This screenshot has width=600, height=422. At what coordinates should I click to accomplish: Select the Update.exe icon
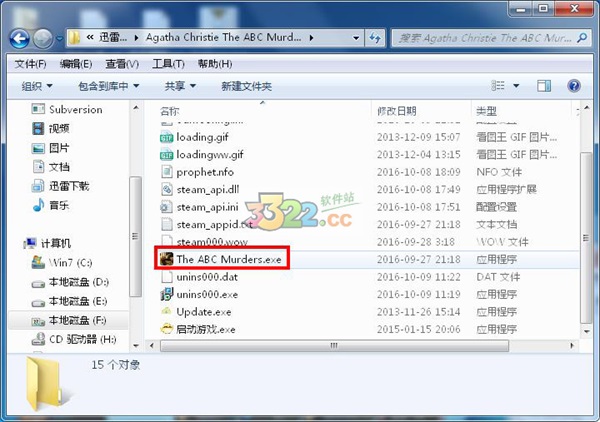pos(166,311)
